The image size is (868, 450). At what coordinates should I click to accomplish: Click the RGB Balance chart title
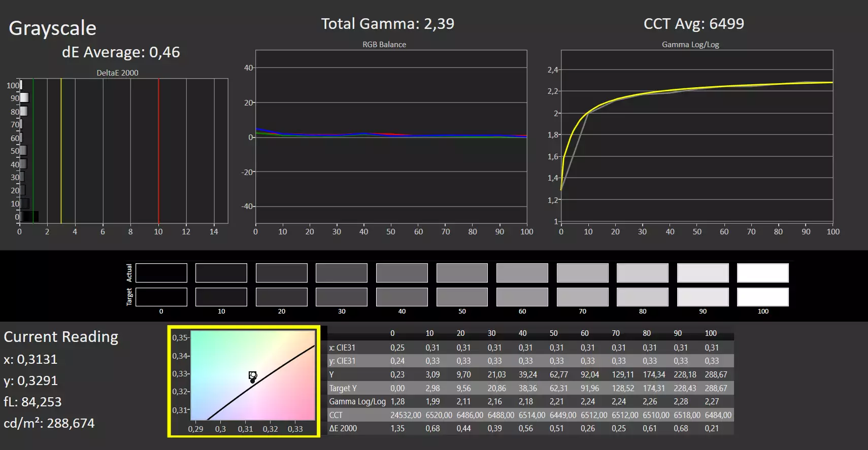click(x=384, y=44)
